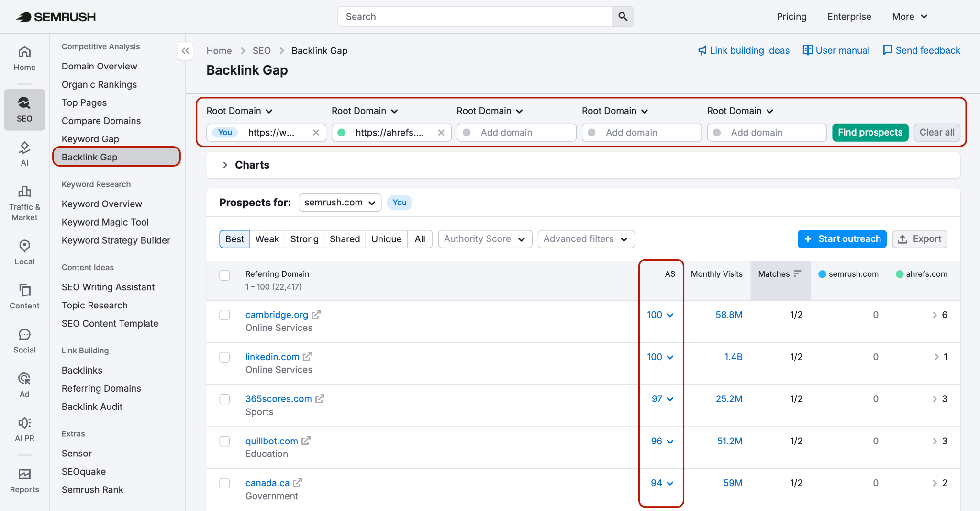Open quillbot.com external link icon

[306, 441]
